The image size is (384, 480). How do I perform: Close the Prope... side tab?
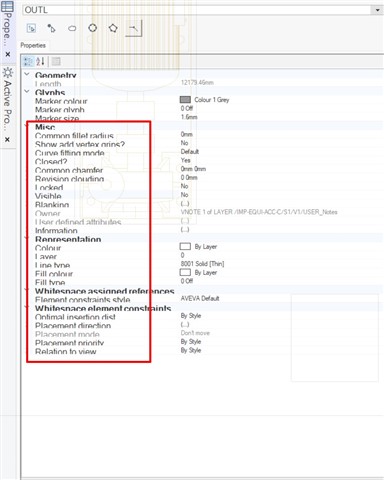8,54
